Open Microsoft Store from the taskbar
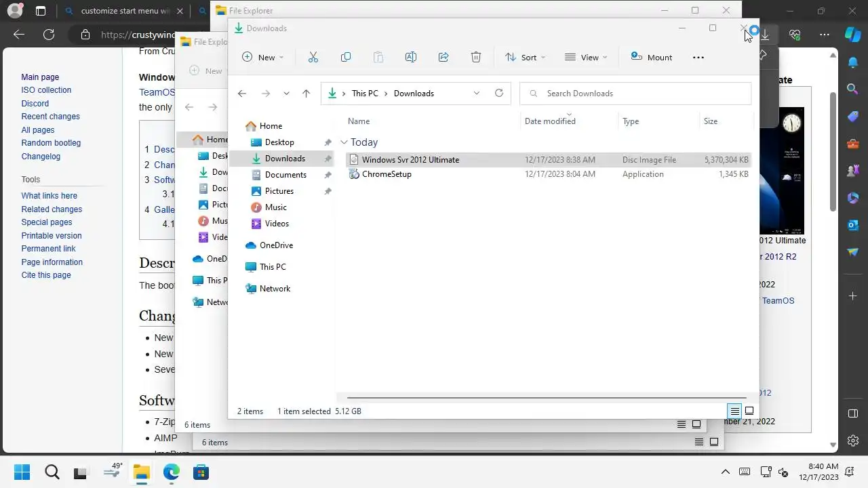The height and width of the screenshot is (488, 868). click(201, 472)
